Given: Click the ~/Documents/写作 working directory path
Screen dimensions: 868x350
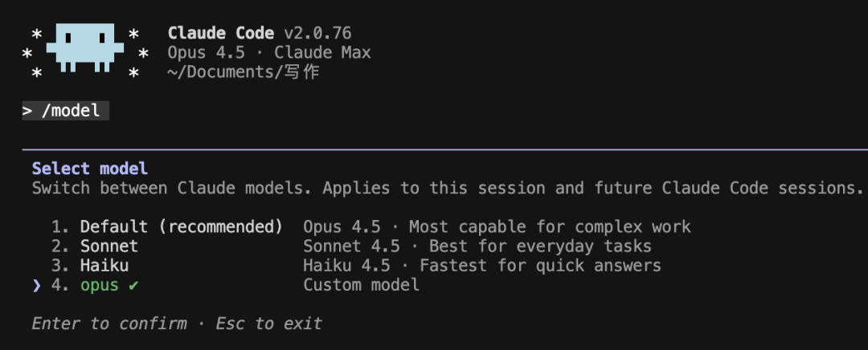Looking at the screenshot, I should (x=243, y=72).
